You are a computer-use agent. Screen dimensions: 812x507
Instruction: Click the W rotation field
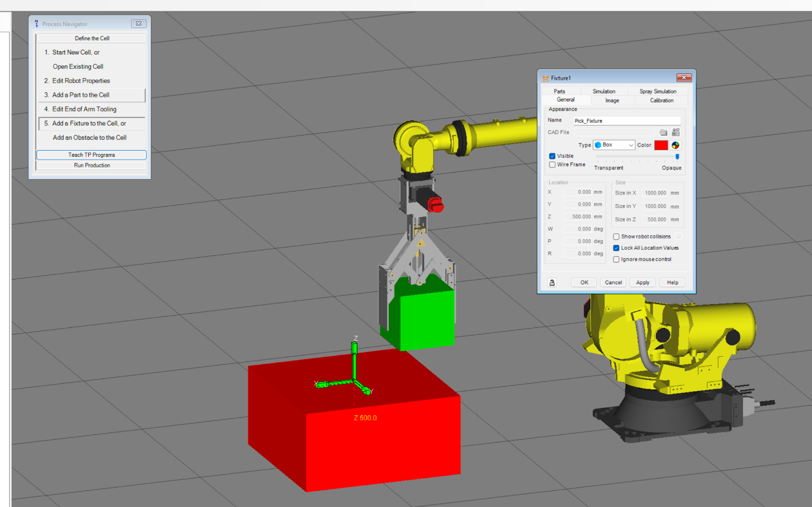point(577,229)
